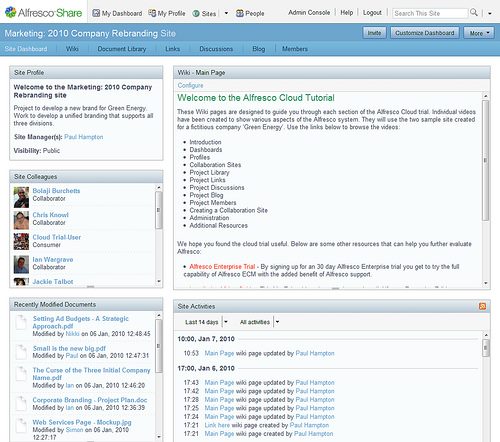Open Web Services Page - Mockup.jpg

[x=82, y=422]
